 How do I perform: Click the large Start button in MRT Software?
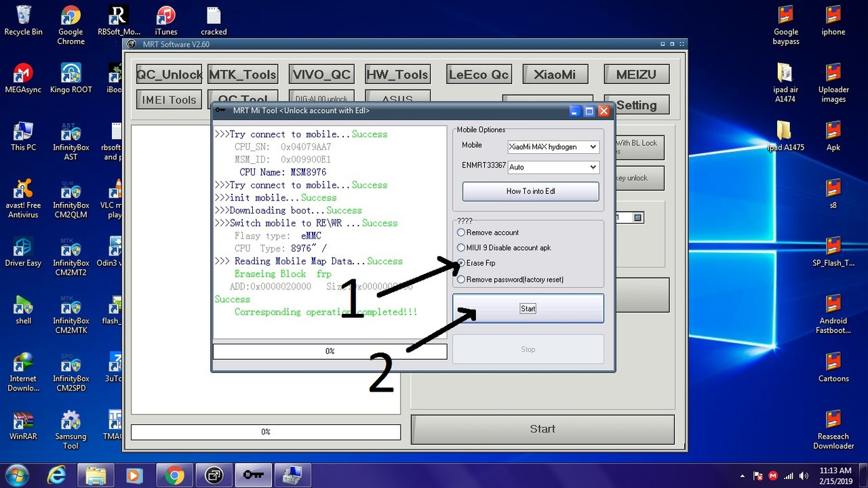542,429
